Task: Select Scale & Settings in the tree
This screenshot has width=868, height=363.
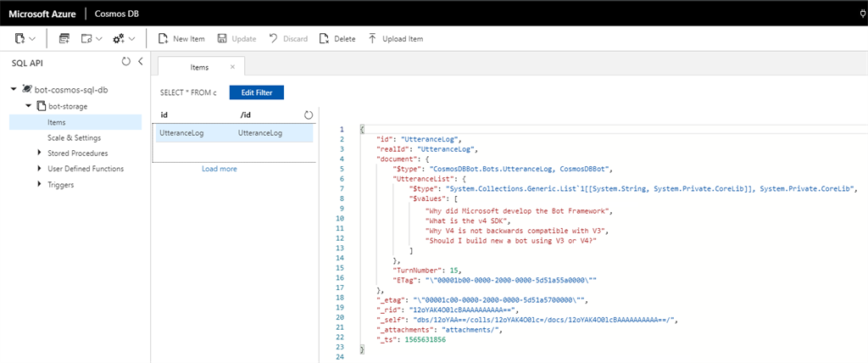Action: [74, 137]
